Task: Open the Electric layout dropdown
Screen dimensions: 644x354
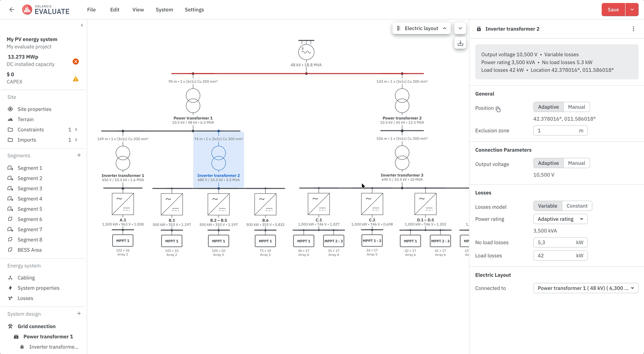Action: coord(421,29)
